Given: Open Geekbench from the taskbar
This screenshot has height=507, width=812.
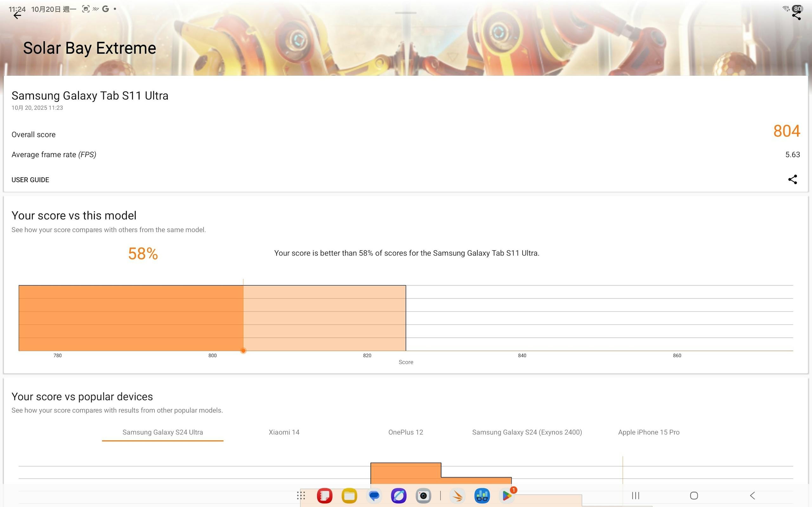Looking at the screenshot, I should (x=482, y=496).
